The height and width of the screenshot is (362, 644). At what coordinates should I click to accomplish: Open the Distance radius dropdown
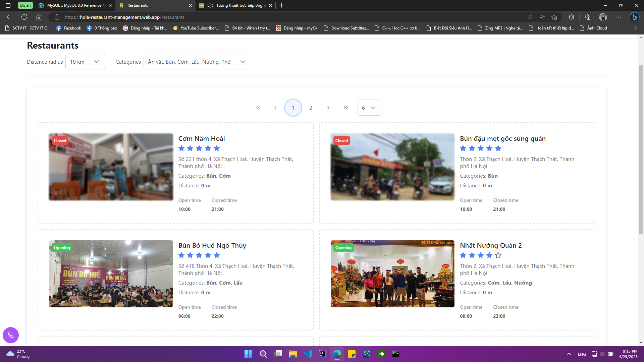tap(85, 62)
